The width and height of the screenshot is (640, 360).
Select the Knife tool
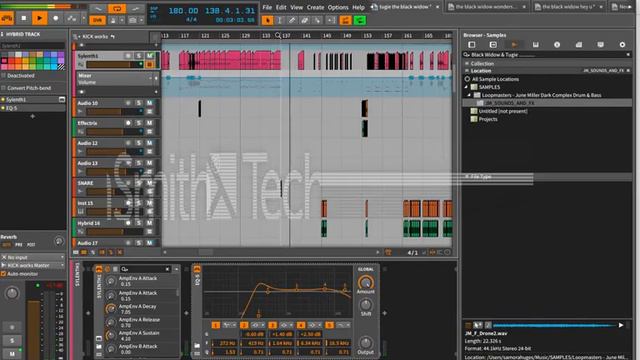(x=317, y=20)
